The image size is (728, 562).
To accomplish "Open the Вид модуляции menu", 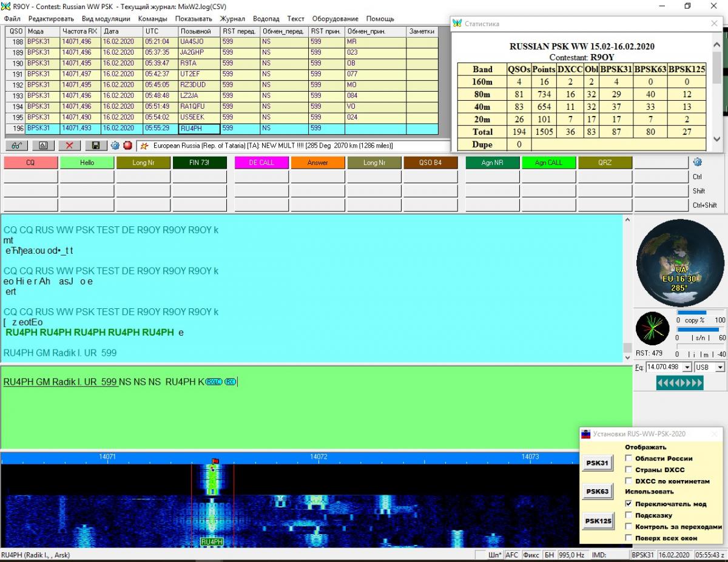I will [106, 19].
